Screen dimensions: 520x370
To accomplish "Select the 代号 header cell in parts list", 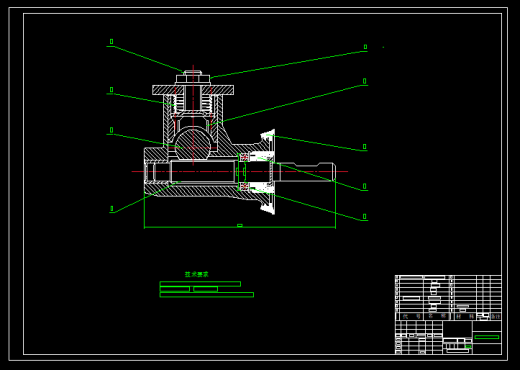I will [411, 316].
